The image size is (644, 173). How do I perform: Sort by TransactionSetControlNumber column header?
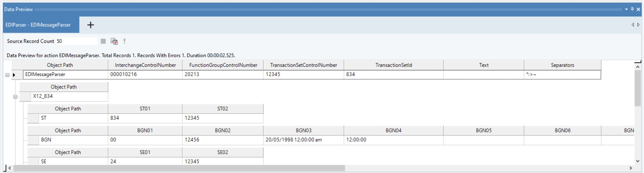[x=304, y=65]
